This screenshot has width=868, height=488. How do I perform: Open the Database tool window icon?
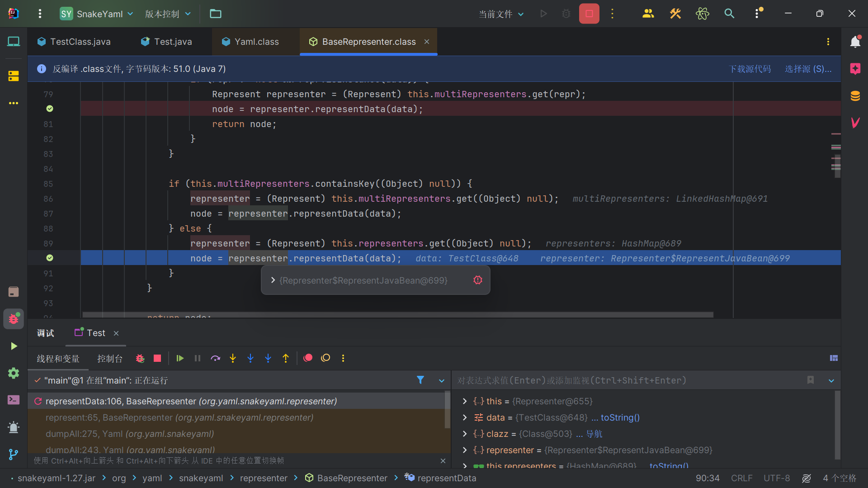pos(855,96)
